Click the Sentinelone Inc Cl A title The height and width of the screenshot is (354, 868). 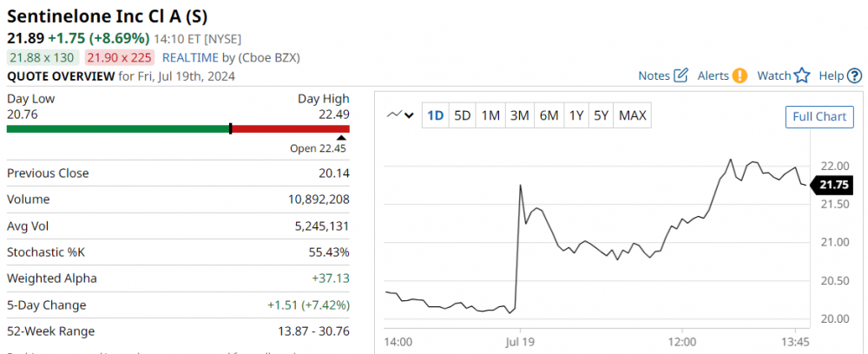95,16
